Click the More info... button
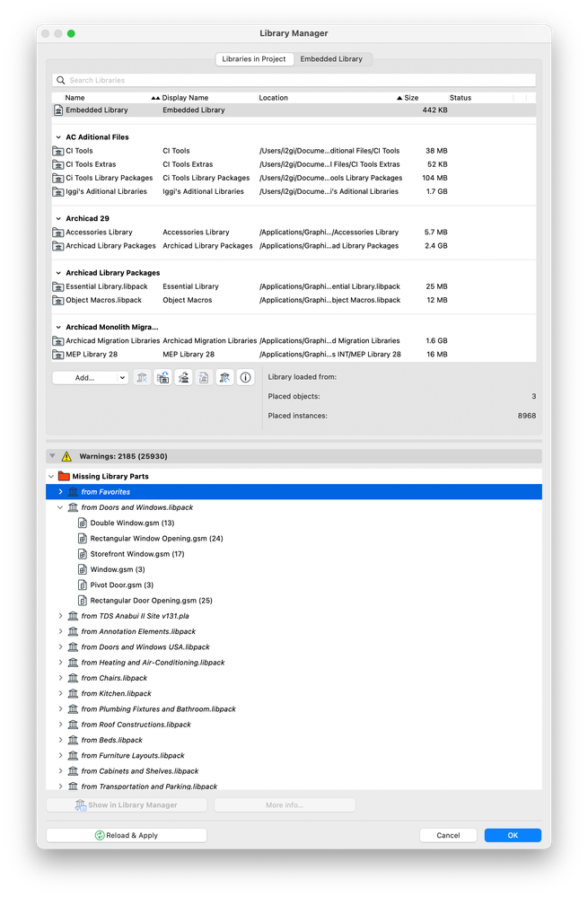Image resolution: width=588 pixels, height=897 pixels. [285, 805]
